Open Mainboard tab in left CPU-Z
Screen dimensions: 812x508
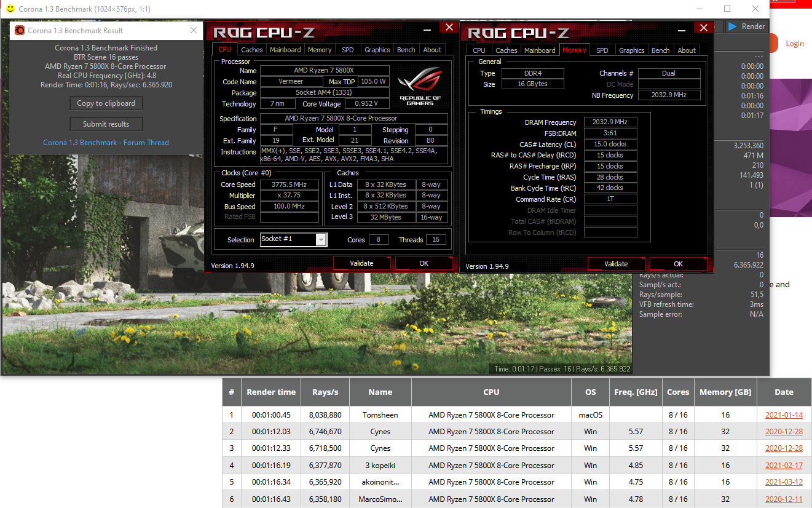(x=285, y=50)
